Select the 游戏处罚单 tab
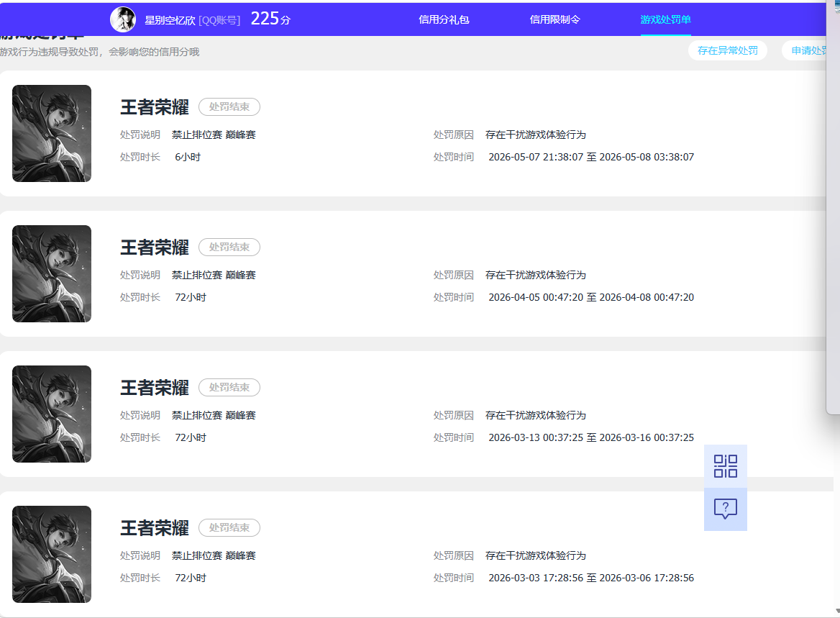The image size is (840, 618). (665, 19)
